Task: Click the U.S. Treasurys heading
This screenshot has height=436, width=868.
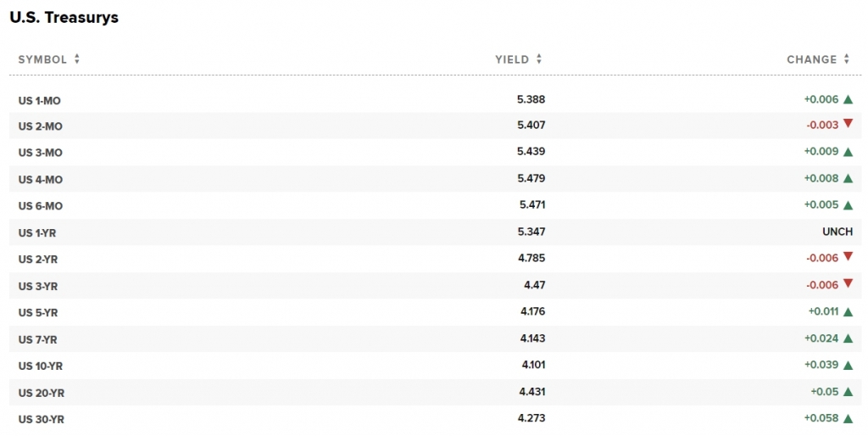Action: [64, 17]
